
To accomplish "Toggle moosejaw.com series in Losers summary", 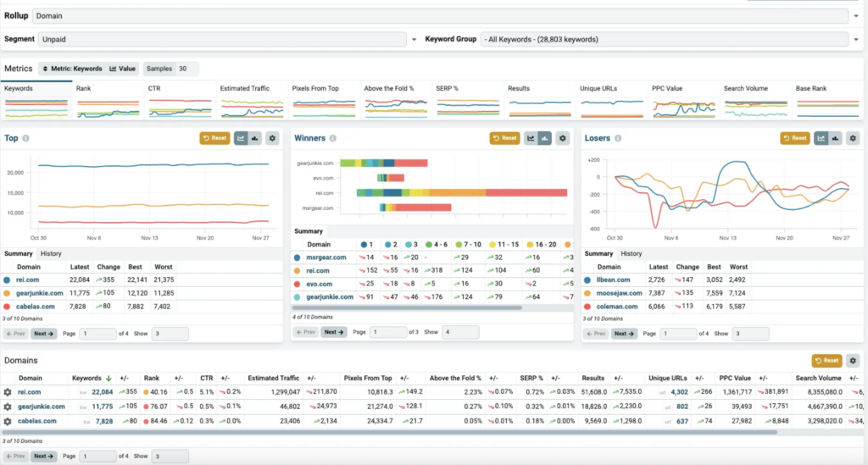I will coord(587,293).
